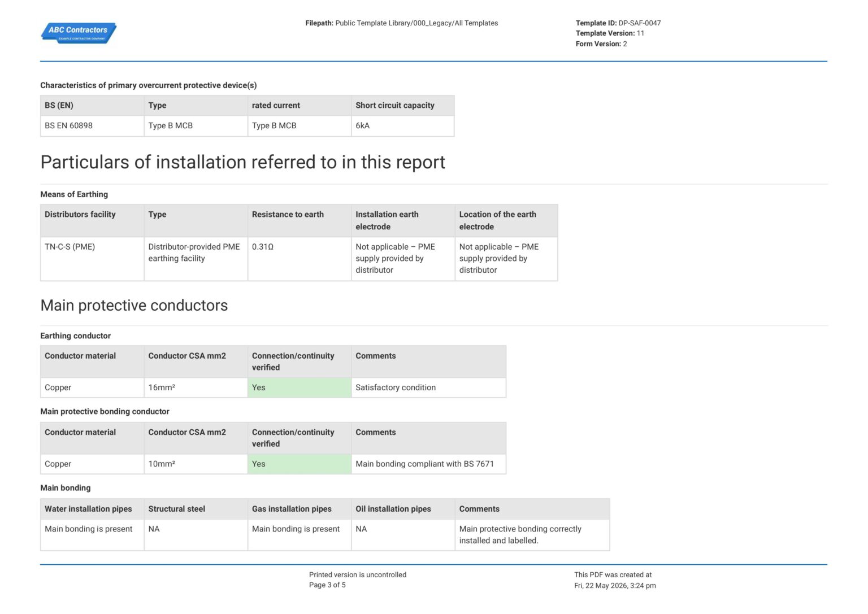Click the Water installation pipes header
868x614 pixels.
[x=92, y=509]
